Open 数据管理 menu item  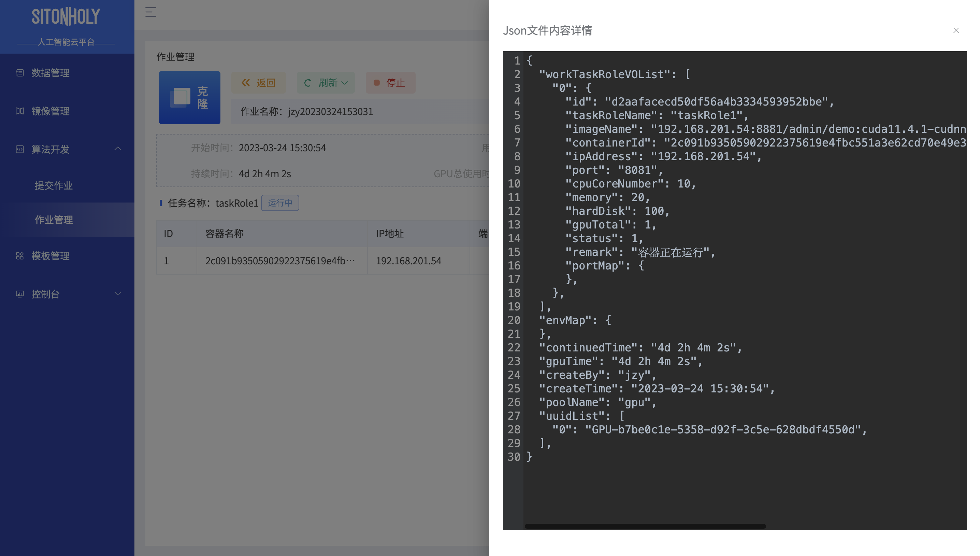tap(67, 72)
